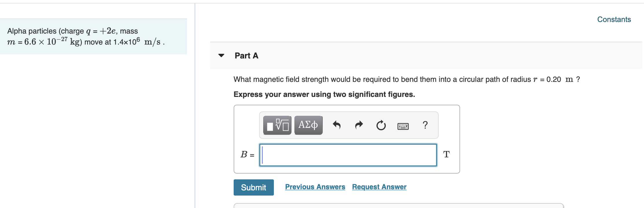Open the on-screen keyboard icon
This screenshot has height=208, width=644.
tap(403, 126)
